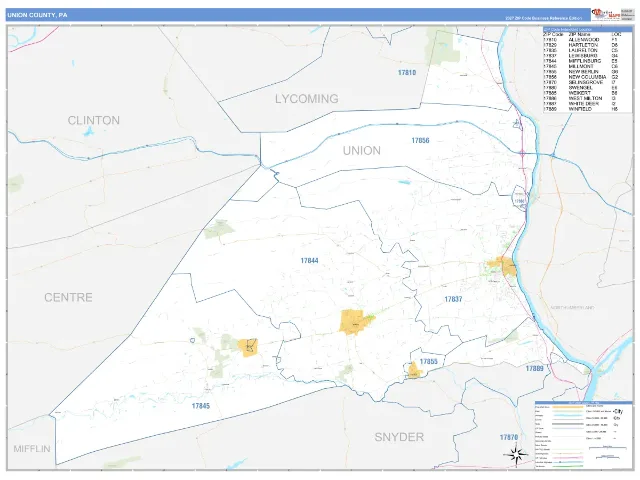This screenshot has width=640, height=480.
Task: Click the small blue lake in Clinton county
Action: (x=88, y=132)
